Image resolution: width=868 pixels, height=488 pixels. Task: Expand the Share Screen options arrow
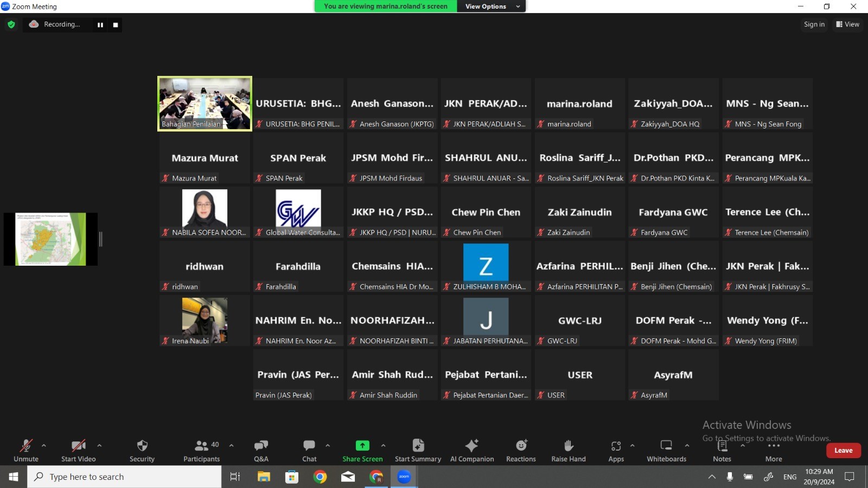pyautogui.click(x=384, y=446)
